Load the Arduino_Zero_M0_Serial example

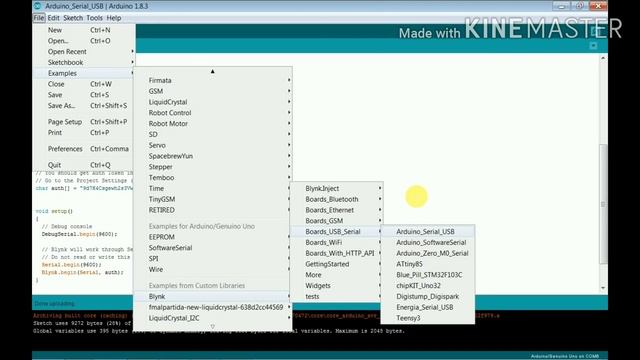coord(428,253)
